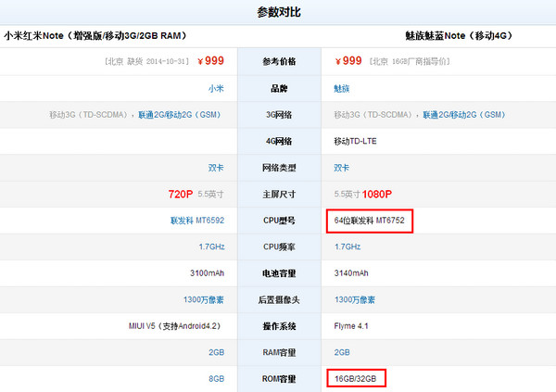Click 双卡 link in left column

216,168
